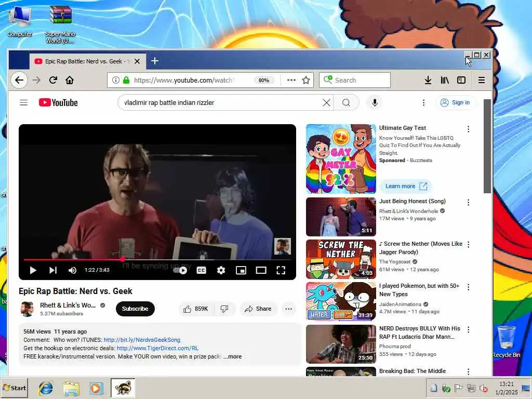Viewport: 532px width, 399px height.
Task: Open the NERD Destroys BULLY video title
Action: [x=420, y=332]
